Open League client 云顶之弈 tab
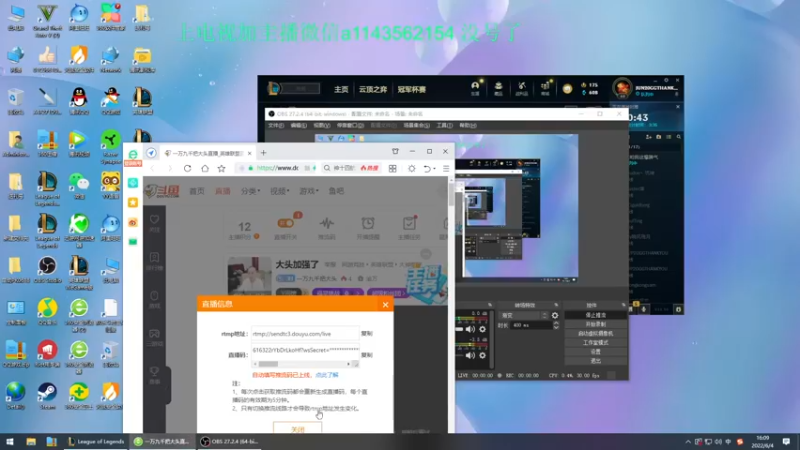The height and width of the screenshot is (450, 800). coord(372,89)
